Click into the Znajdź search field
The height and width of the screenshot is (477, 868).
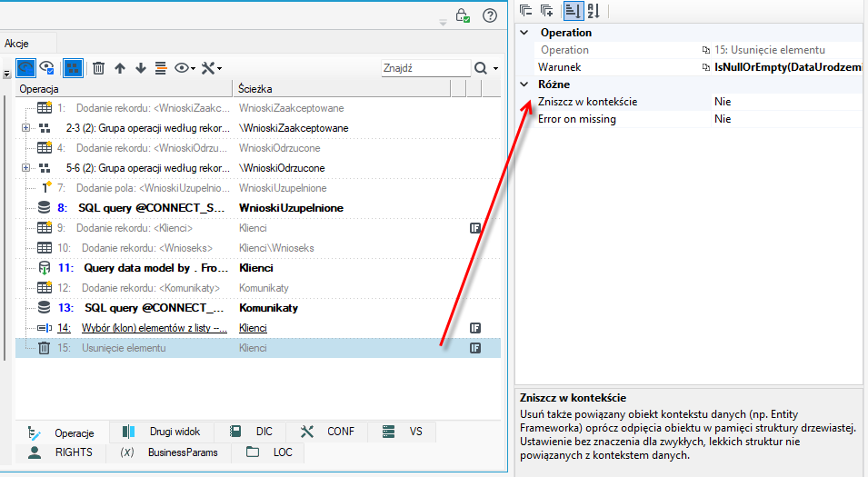click(425, 68)
